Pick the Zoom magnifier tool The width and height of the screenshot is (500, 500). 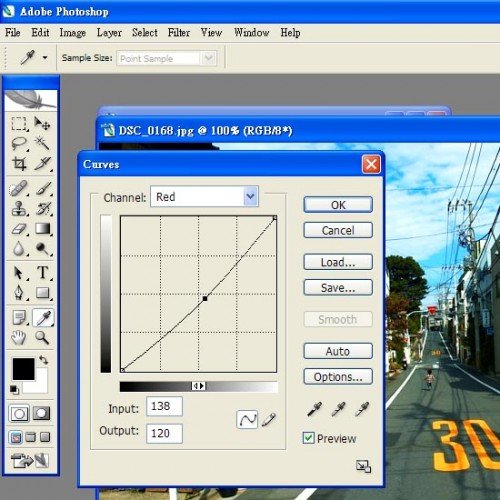[42, 337]
